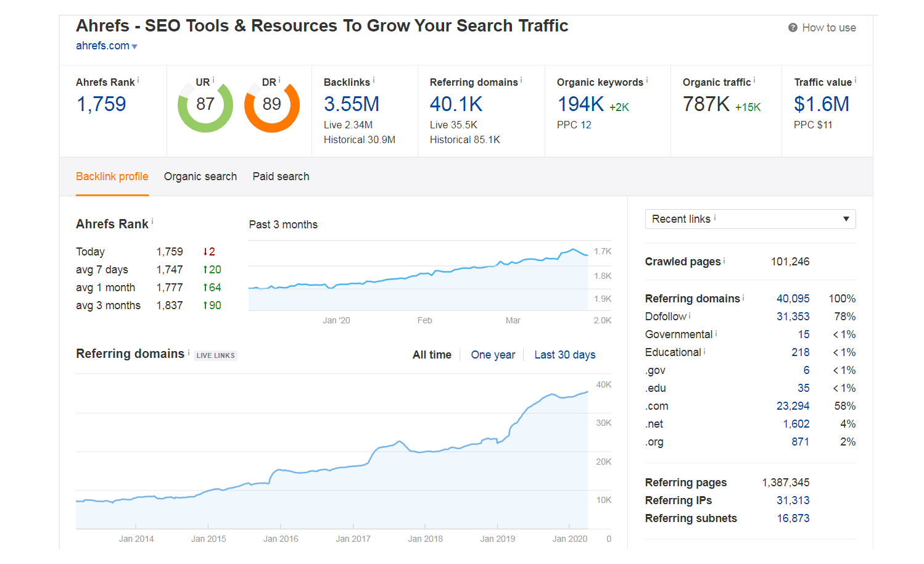Click info icon beside Educational
Viewport: 924px width, 564px height.
[704, 351]
